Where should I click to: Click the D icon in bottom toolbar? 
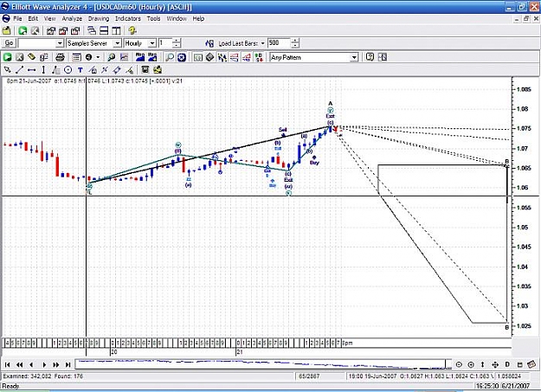pos(507,364)
